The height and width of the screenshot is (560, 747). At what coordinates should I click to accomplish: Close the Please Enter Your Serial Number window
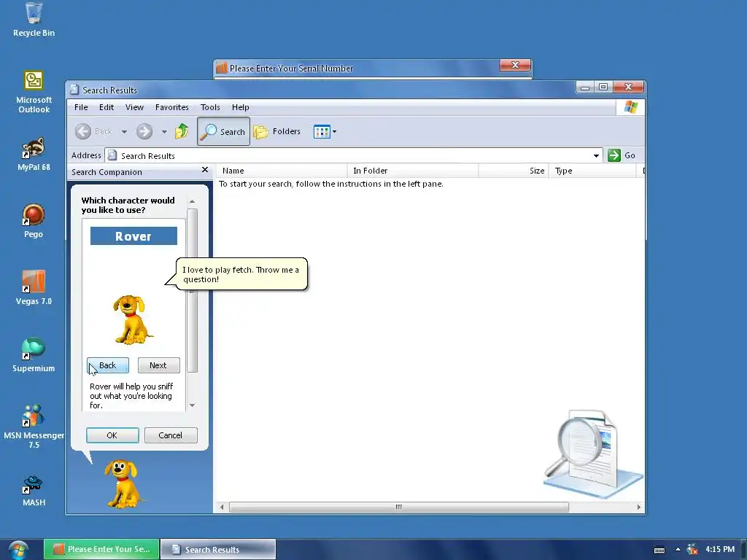click(515, 65)
